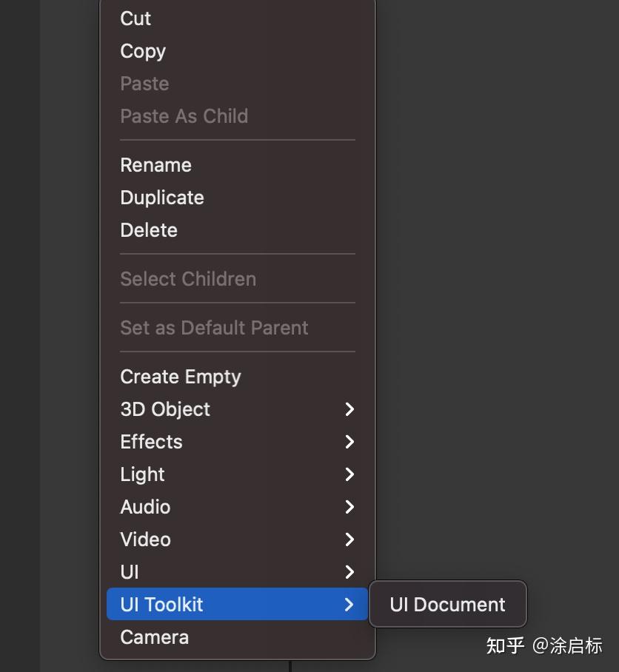Expand the UI submenu
Screen dimensions: 619x672
[x=129, y=571]
